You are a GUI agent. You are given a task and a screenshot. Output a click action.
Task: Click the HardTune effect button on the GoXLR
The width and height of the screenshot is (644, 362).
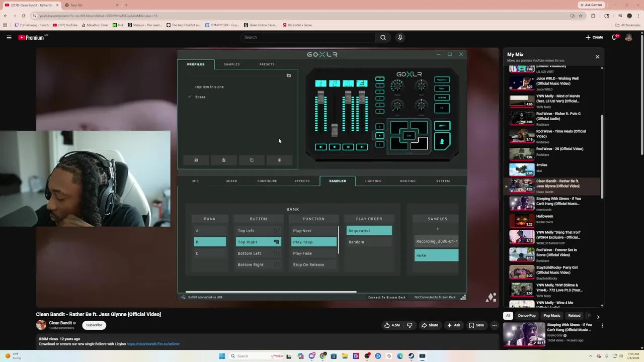[x=442, y=98]
